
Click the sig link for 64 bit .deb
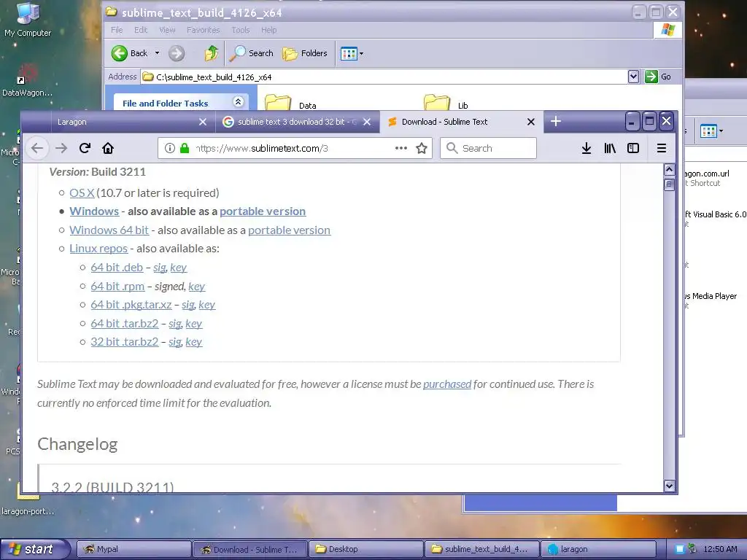(159, 267)
